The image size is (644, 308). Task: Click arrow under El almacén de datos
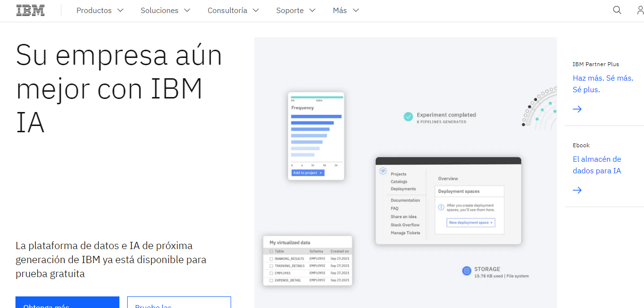pyautogui.click(x=577, y=190)
